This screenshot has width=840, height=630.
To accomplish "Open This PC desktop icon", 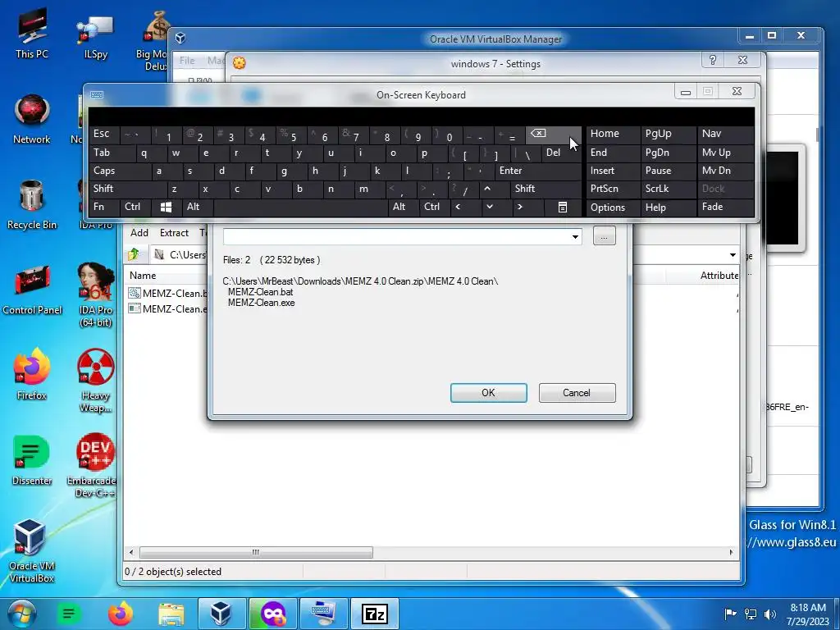I will pos(32,33).
